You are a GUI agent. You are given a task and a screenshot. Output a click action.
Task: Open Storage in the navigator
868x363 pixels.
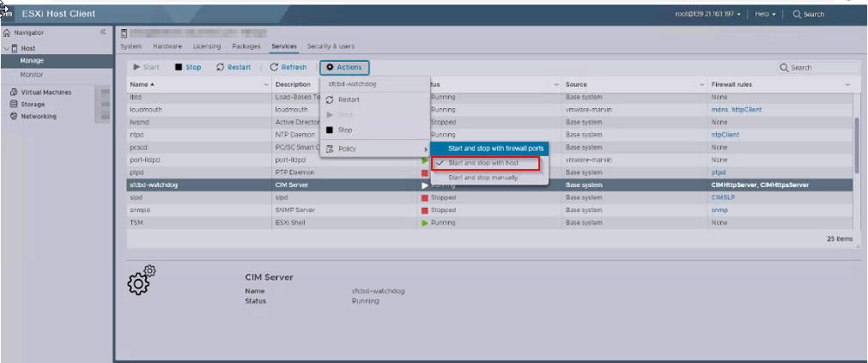pyautogui.click(x=33, y=104)
